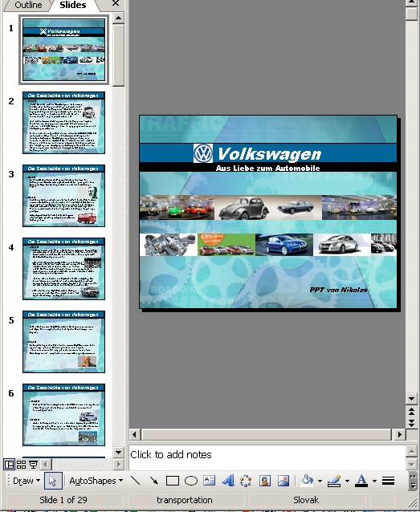Image resolution: width=420 pixels, height=512 pixels.
Task: Click the thumbnail pane horizontal scroll-right arrow
Action: click(118, 464)
